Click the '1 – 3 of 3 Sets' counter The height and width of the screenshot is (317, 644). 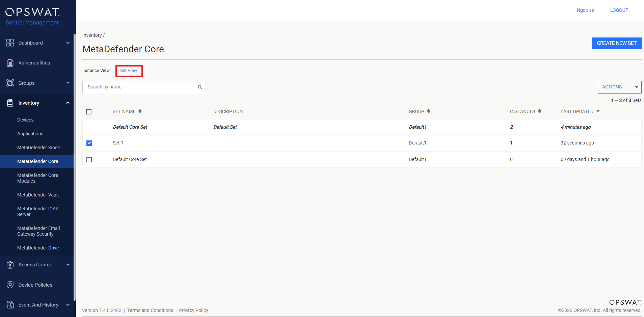pos(626,100)
